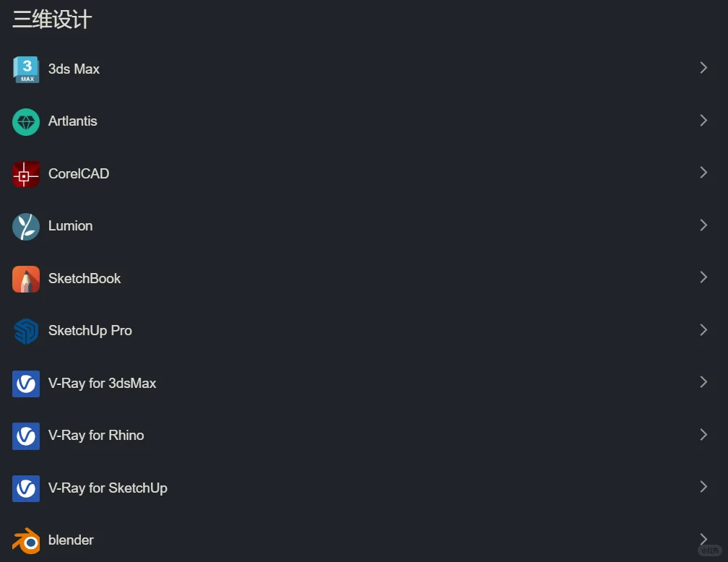Open the Artlantis entry label
Screen dimensions: 728x562
[x=72, y=121]
